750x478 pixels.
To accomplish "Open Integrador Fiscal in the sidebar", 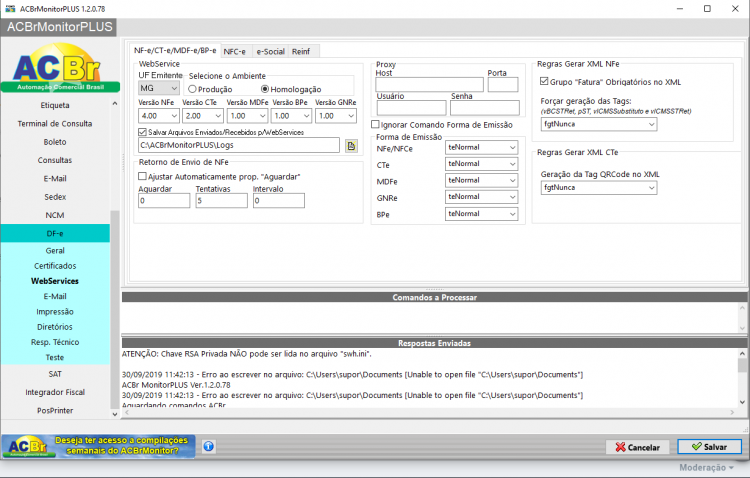I will (x=55, y=392).
